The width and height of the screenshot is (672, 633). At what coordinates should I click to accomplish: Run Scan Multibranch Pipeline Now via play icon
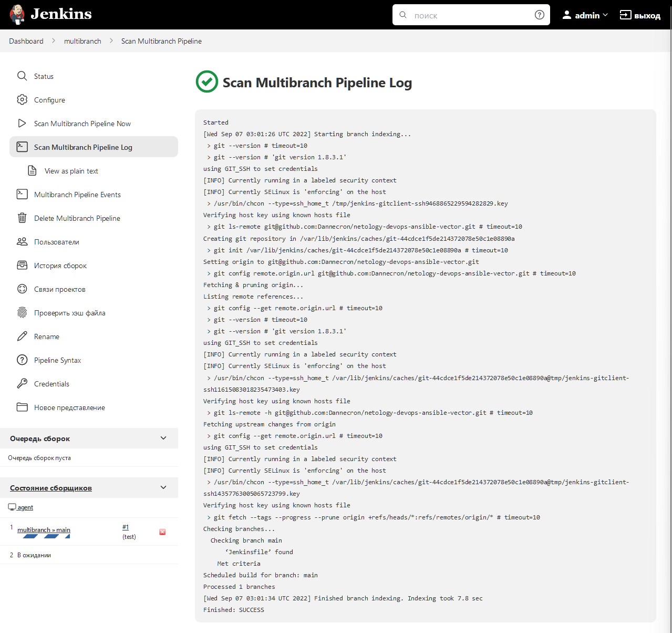(22, 123)
